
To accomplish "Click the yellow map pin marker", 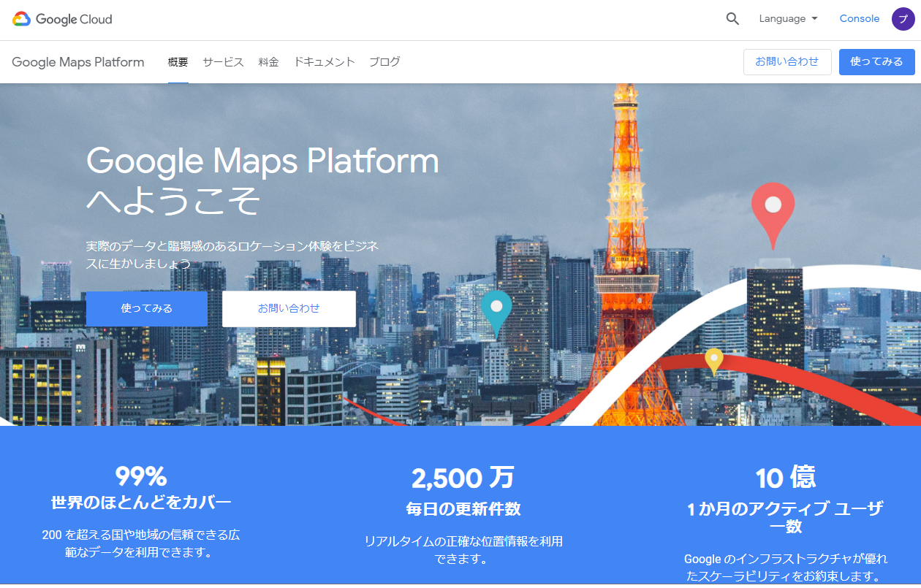I will pos(714,362).
